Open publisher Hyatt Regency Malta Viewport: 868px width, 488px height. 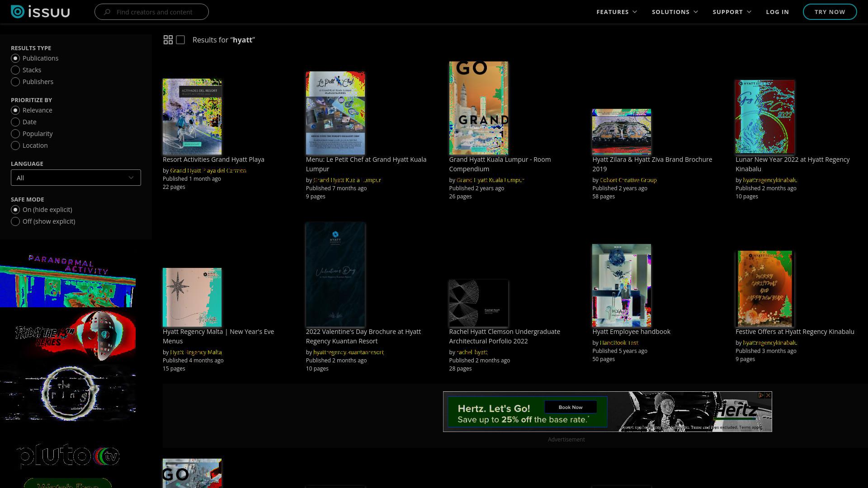point(196,352)
